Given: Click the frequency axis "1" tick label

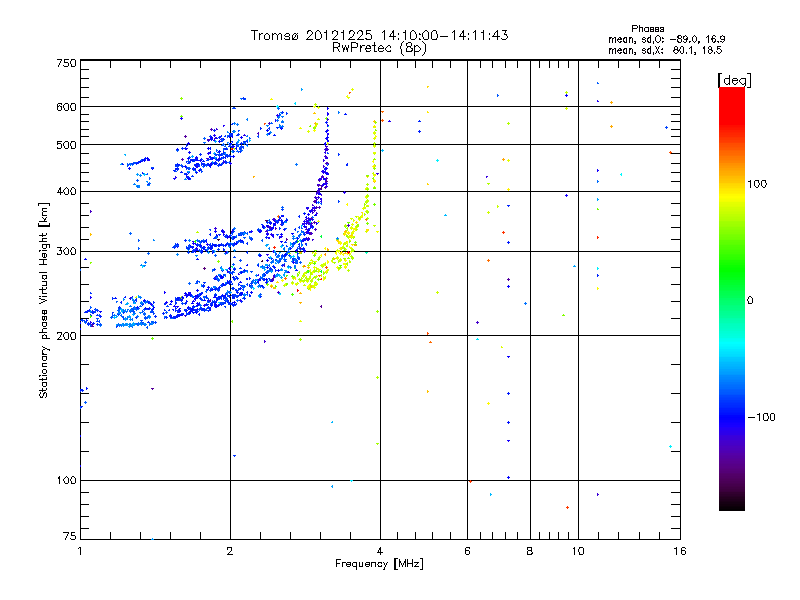Looking at the screenshot, I should click(80, 551).
